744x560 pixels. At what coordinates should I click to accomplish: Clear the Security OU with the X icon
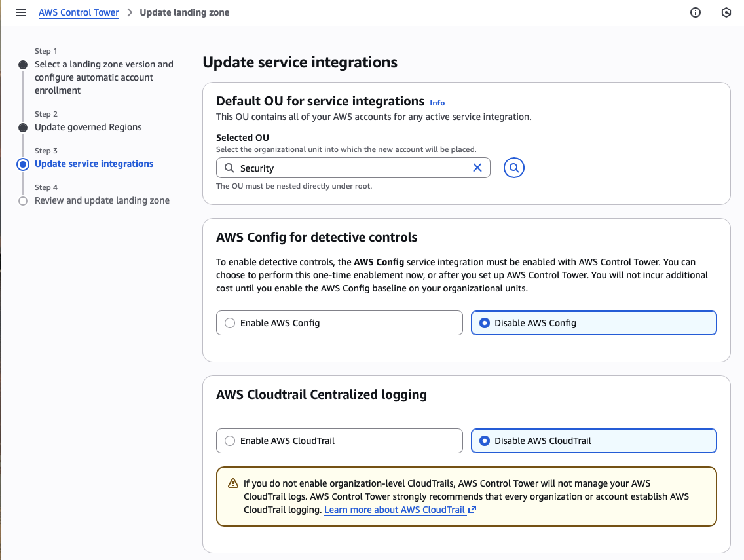point(477,168)
